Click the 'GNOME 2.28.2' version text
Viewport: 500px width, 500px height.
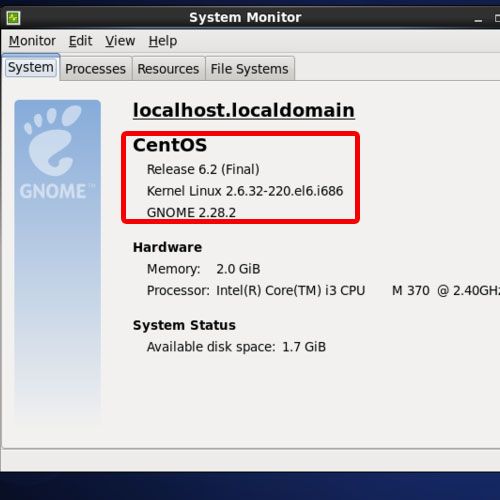pos(191,213)
